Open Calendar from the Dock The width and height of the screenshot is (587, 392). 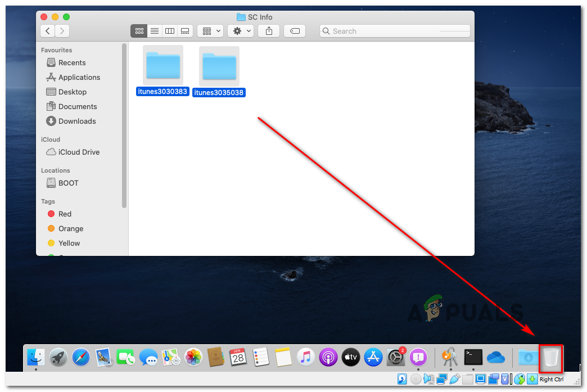pos(238,357)
